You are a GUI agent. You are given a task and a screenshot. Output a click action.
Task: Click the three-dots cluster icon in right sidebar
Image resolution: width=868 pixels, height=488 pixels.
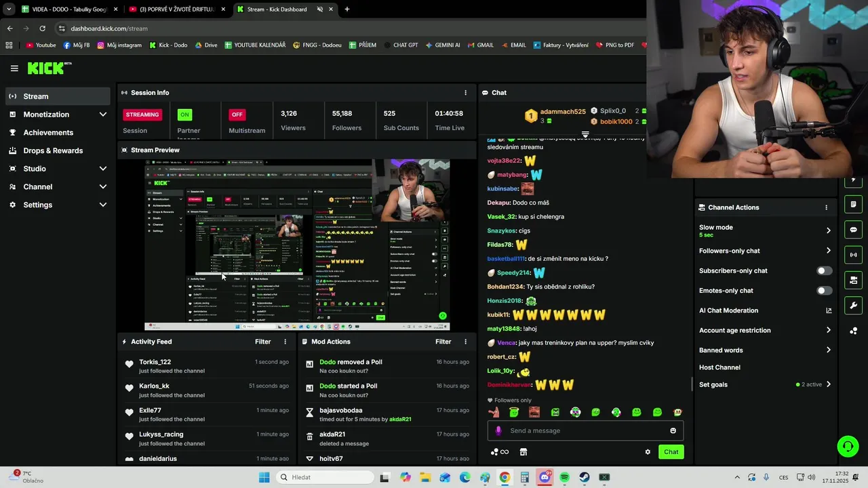point(853,331)
